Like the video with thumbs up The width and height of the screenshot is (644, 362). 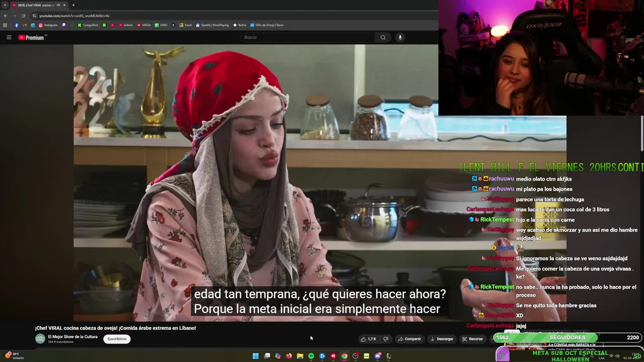pos(368,339)
